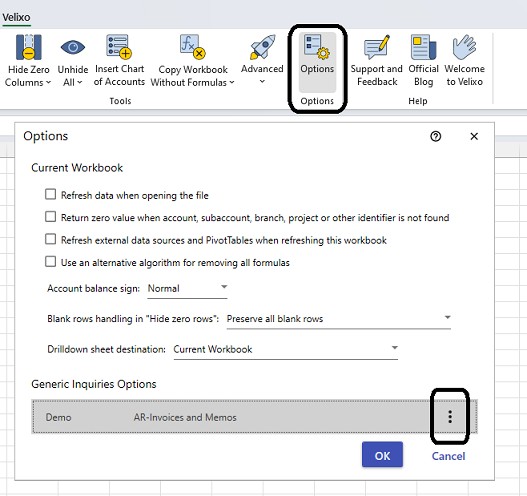527x496 pixels.
Task: Click the Unhide All eye icon
Action: (73, 47)
